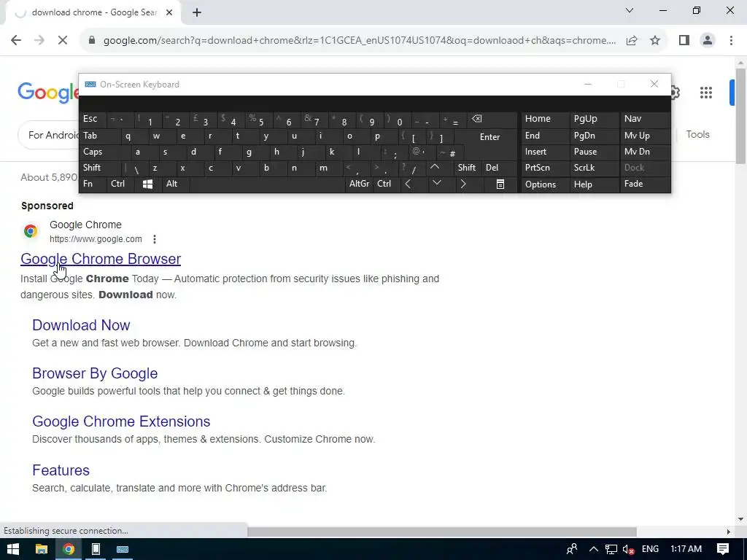
Task: Click the Home key
Action: pyautogui.click(x=545, y=119)
